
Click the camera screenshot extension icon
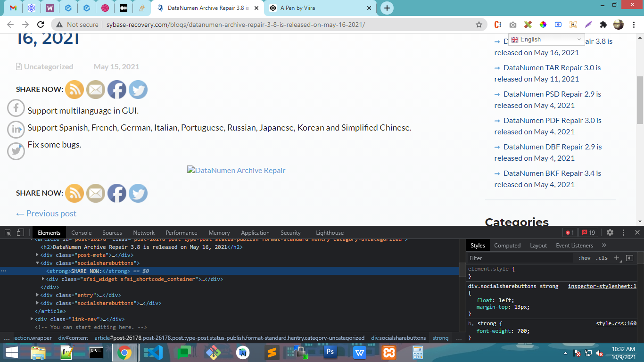[513, 25]
